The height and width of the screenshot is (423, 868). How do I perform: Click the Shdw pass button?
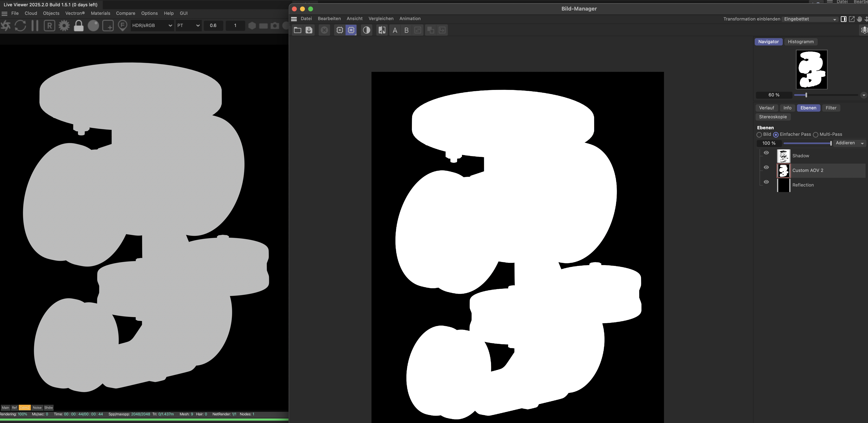(x=49, y=408)
